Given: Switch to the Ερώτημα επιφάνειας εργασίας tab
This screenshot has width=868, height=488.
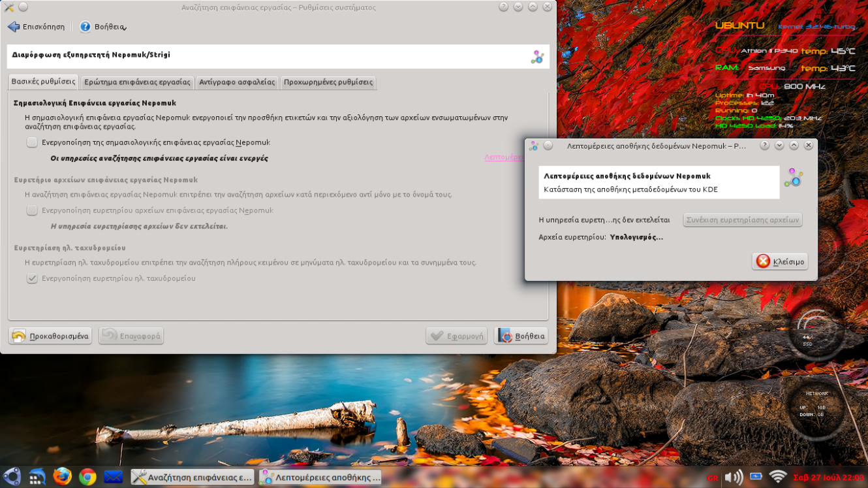Looking at the screenshot, I should point(137,82).
